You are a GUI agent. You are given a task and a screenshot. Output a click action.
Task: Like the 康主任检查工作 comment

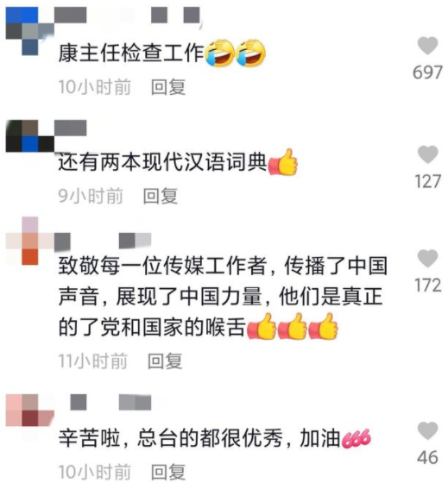coord(427,46)
